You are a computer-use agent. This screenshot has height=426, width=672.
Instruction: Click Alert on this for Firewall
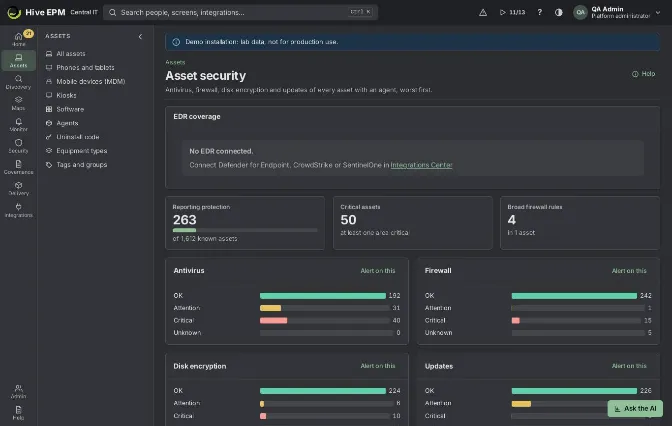point(629,271)
